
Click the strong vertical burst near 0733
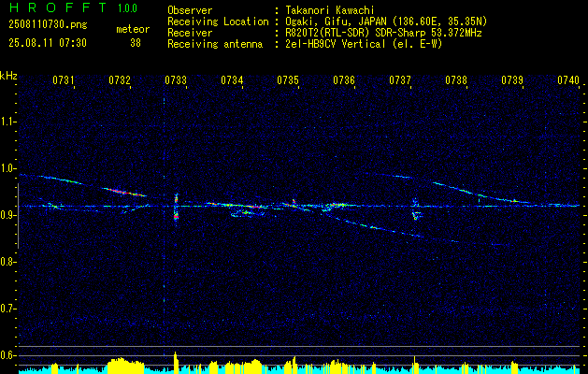176,207
